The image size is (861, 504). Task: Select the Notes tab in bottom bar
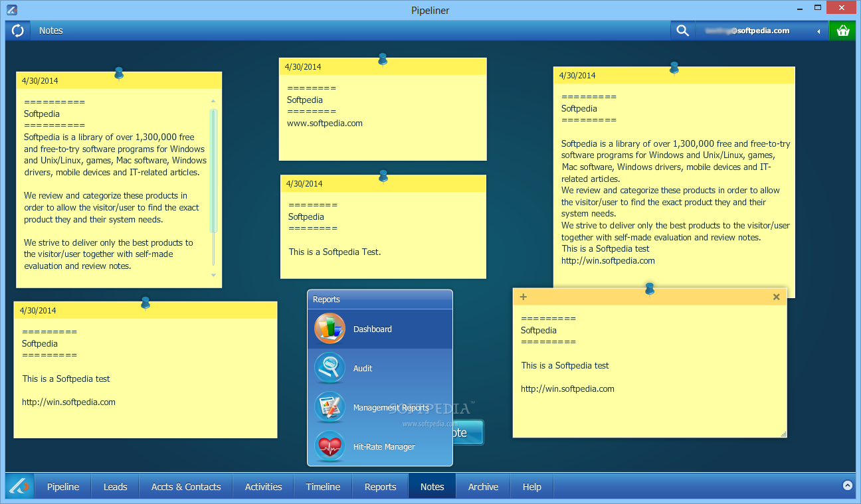[x=432, y=487]
